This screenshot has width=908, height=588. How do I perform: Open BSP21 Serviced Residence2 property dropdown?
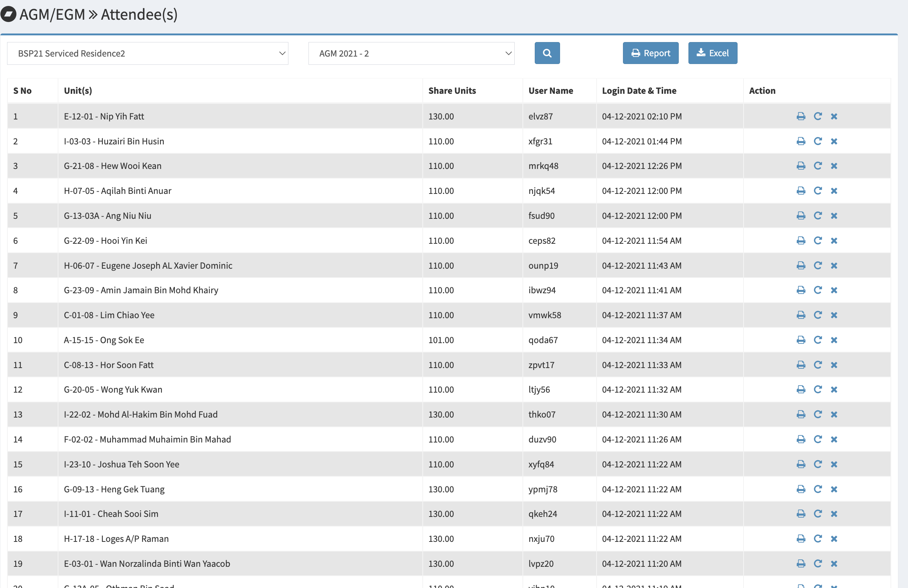click(147, 54)
